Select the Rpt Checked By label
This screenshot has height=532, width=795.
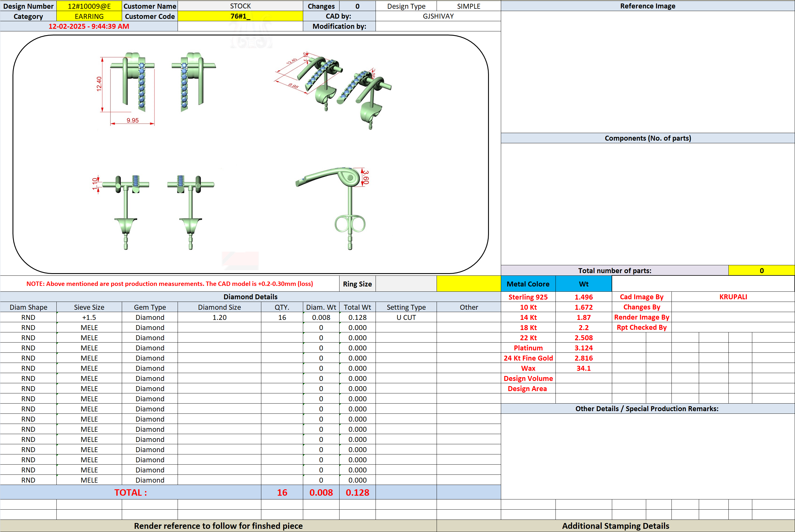tap(642, 327)
